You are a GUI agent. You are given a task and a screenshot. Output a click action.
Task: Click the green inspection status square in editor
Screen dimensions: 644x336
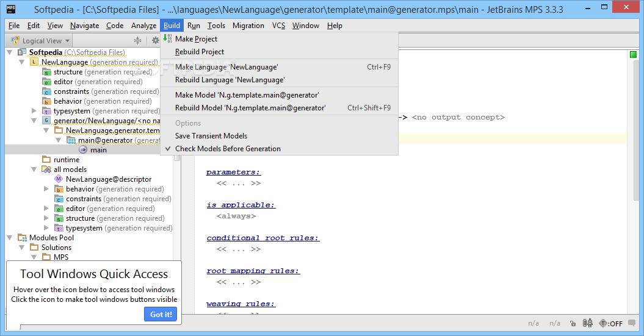[x=633, y=54]
